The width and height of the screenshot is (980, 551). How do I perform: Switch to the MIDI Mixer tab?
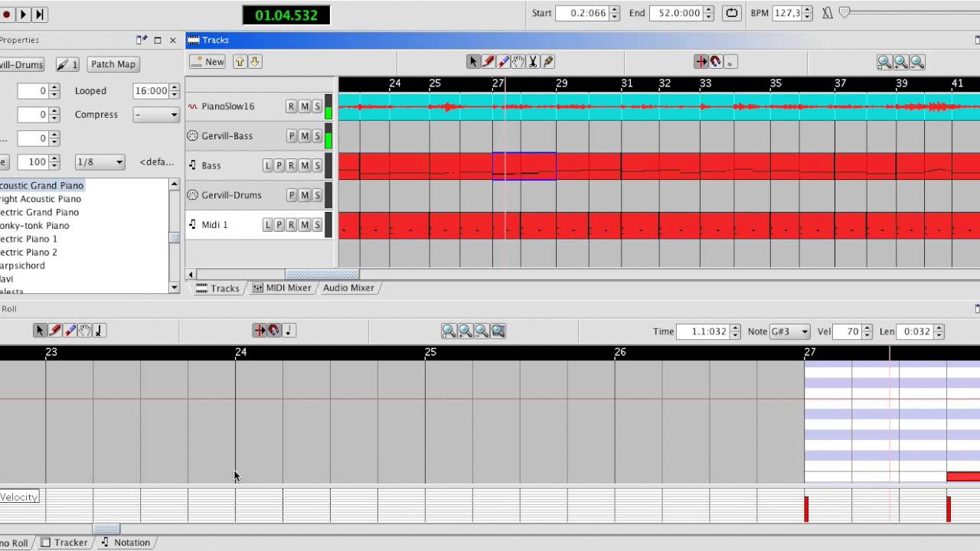(282, 288)
